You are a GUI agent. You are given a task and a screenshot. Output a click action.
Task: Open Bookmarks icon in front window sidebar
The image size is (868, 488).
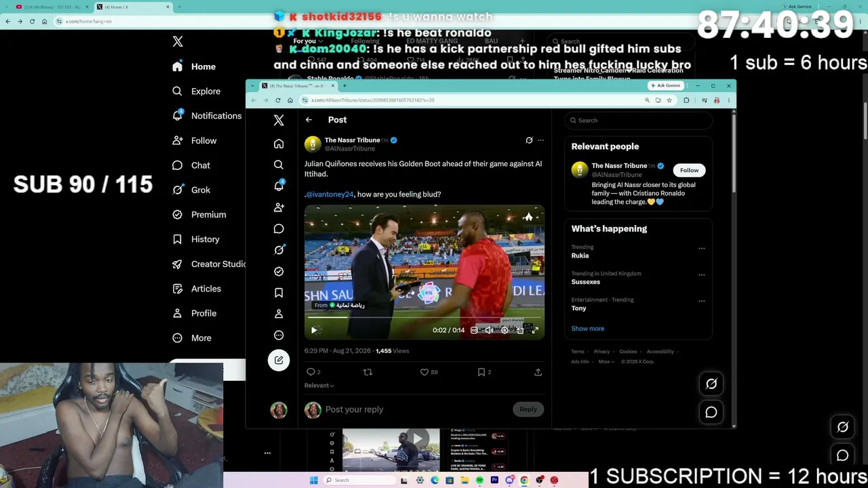click(279, 293)
